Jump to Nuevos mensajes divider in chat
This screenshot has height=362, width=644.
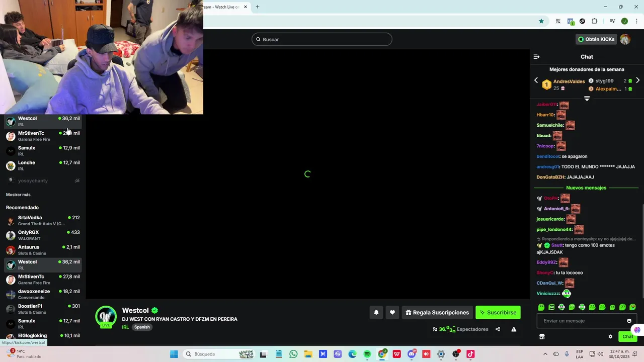[x=586, y=188]
